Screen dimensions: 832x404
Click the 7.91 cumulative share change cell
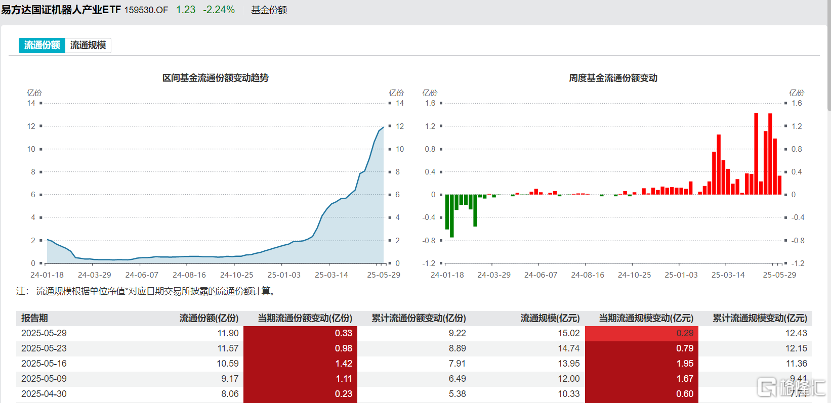click(x=458, y=364)
